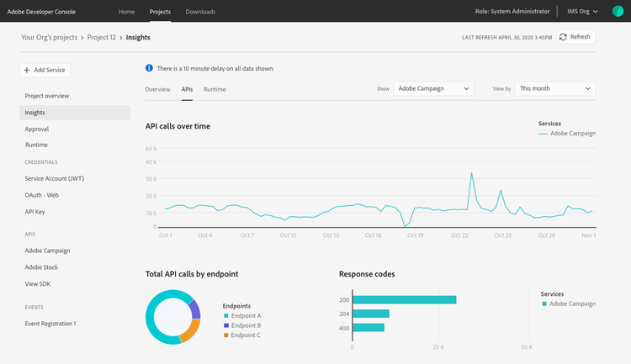Open the Downloads tab

click(x=200, y=12)
